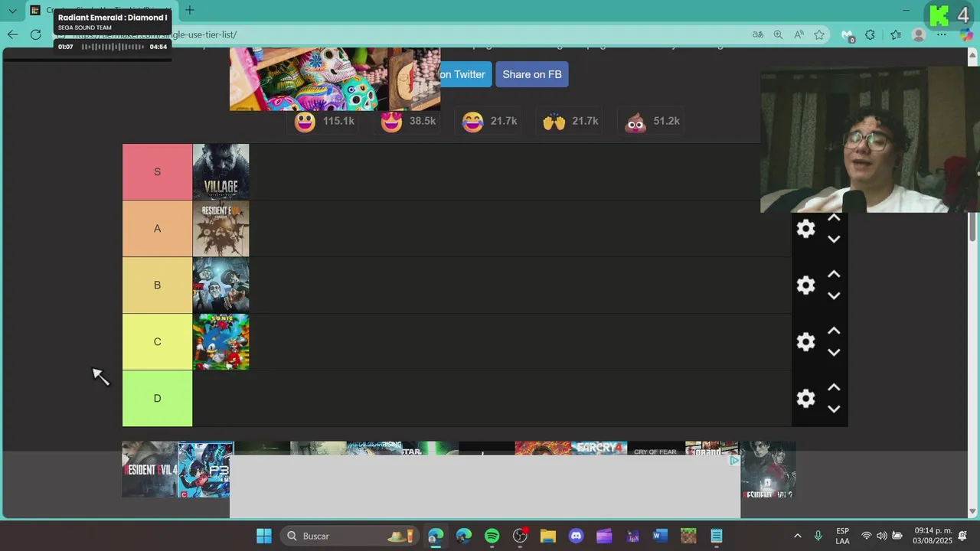The height and width of the screenshot is (551, 980).
Task: Click the C tier label
Action: (157, 342)
